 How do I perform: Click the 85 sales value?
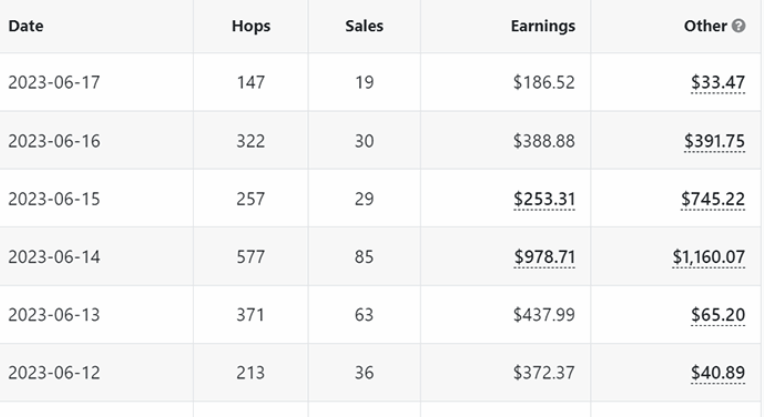(364, 257)
